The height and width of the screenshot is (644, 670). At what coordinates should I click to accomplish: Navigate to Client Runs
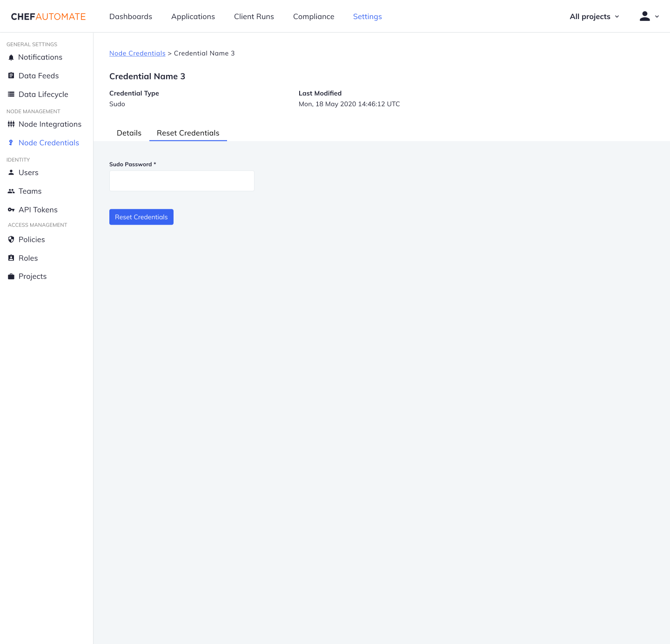point(254,16)
